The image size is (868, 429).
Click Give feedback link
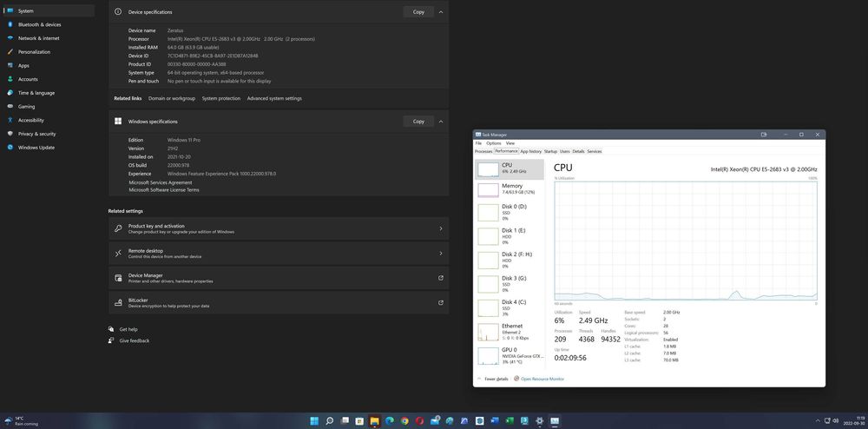(135, 341)
